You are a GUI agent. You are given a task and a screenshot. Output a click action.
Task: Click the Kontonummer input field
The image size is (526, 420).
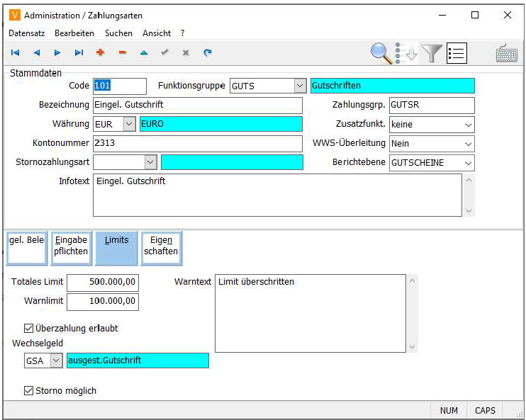(197, 143)
